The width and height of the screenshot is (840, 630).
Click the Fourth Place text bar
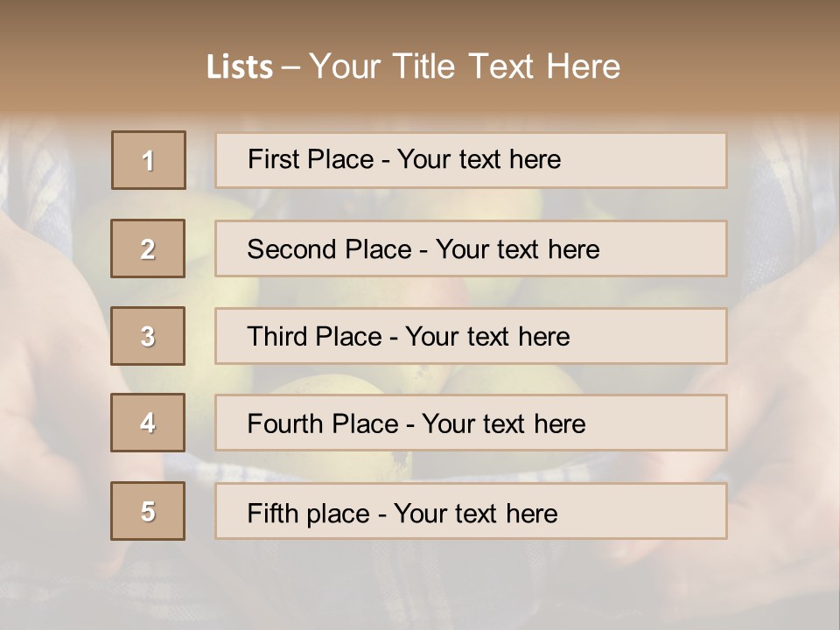[471, 423]
